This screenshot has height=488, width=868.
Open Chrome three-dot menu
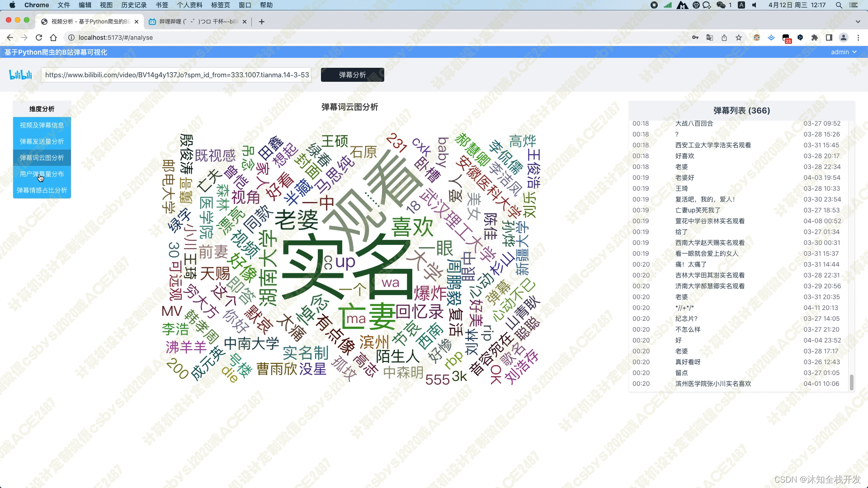click(858, 38)
